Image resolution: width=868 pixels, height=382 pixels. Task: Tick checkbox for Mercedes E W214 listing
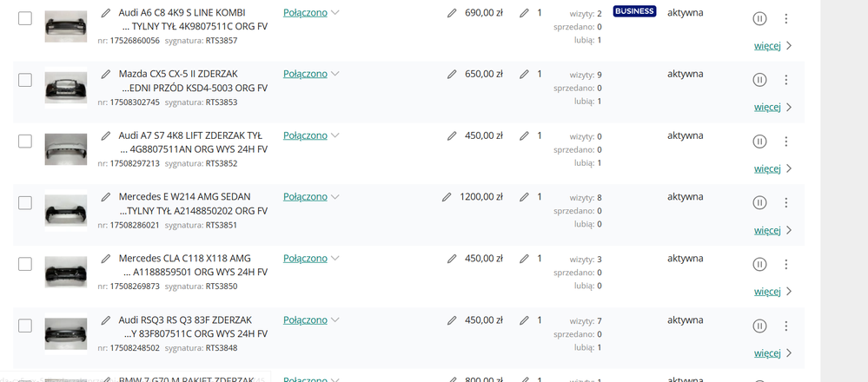(x=25, y=202)
